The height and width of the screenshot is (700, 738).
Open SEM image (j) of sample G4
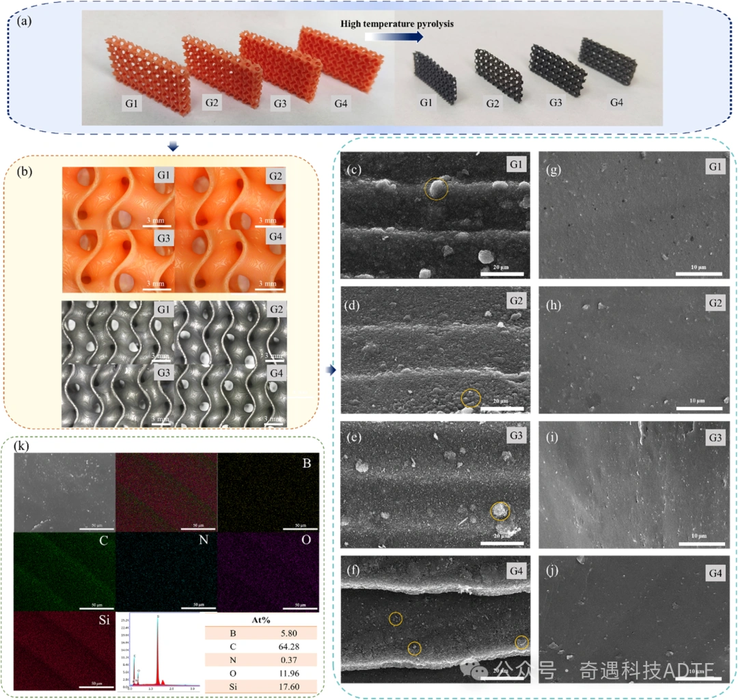click(634, 619)
